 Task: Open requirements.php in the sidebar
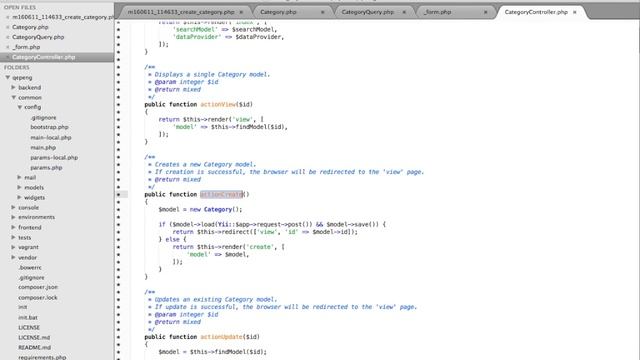42,357
